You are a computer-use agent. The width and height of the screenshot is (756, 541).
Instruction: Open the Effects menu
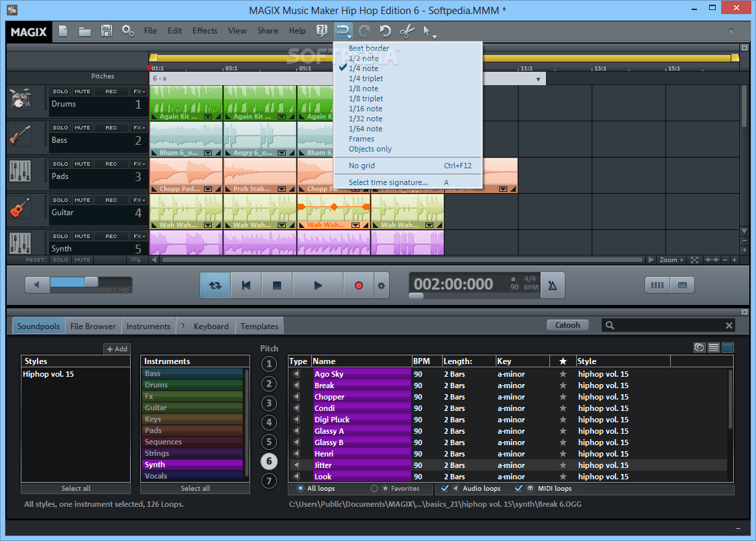(205, 31)
